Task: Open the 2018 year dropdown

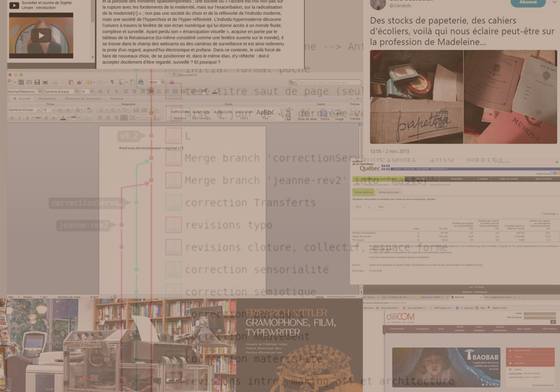Action: click(360, 207)
